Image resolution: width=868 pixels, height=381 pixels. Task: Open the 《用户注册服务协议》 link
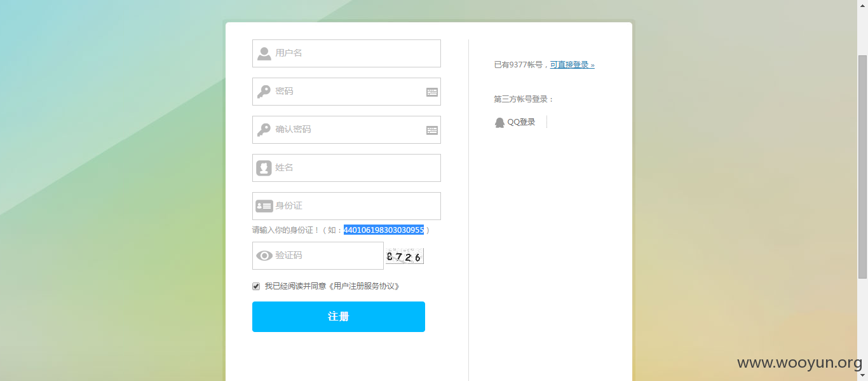click(365, 286)
